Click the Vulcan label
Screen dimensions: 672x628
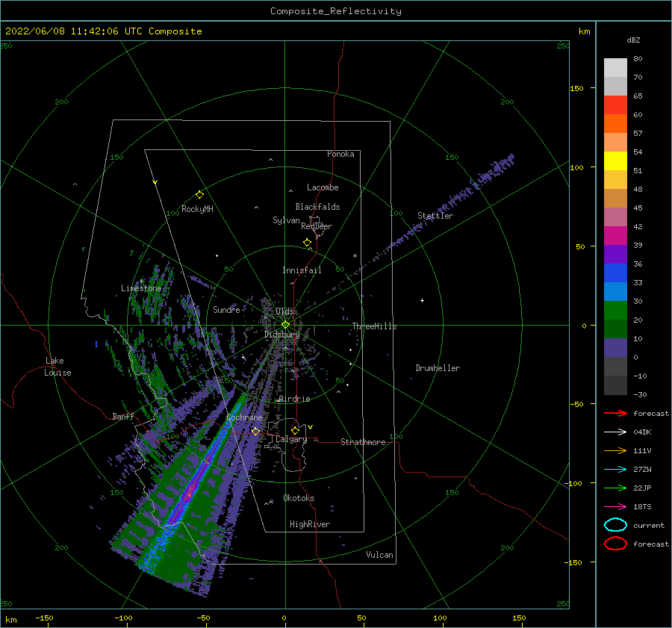coord(380,555)
